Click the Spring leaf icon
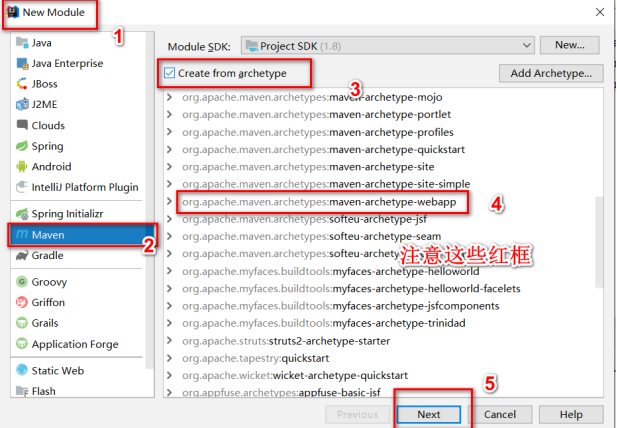The width and height of the screenshot is (617, 428). [x=22, y=146]
